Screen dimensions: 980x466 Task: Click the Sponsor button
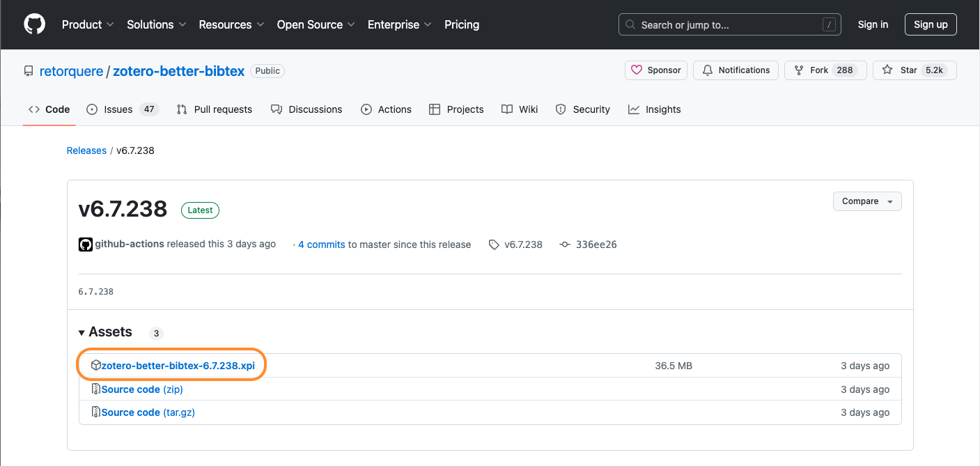click(656, 70)
